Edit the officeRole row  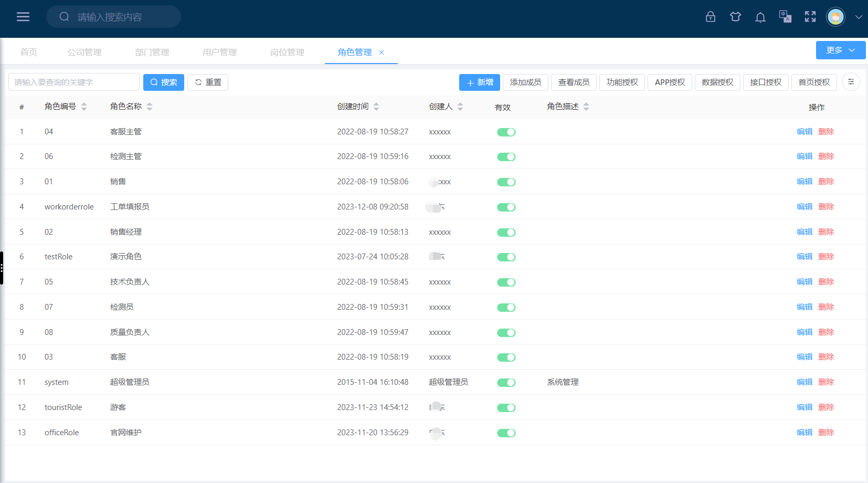[805, 433]
